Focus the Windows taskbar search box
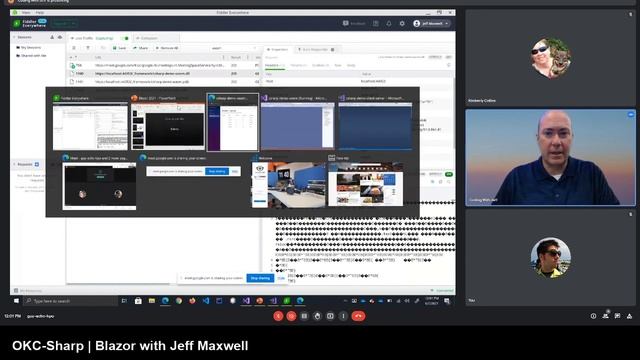Image resolution: width=640 pixels, height=360 pixels. [70, 301]
